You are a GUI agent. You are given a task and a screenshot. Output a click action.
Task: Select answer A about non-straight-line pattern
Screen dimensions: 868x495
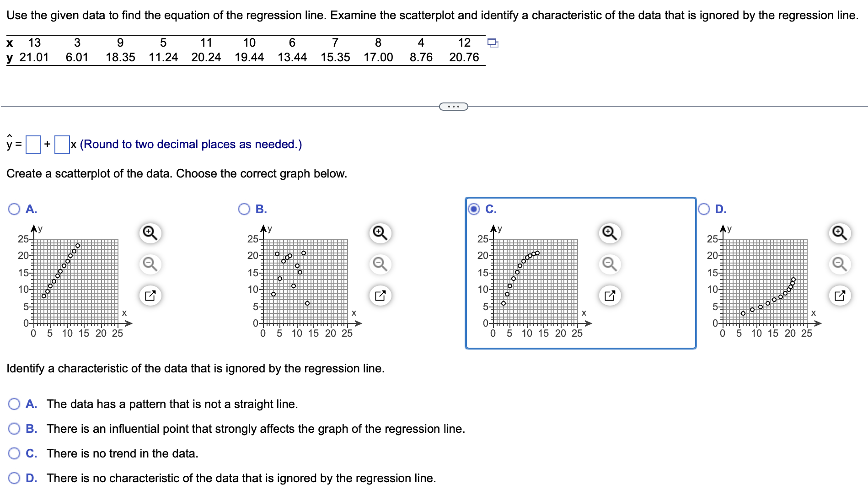14,404
